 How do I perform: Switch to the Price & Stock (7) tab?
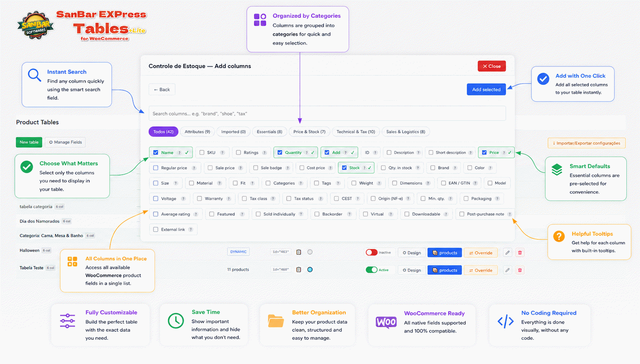click(309, 132)
